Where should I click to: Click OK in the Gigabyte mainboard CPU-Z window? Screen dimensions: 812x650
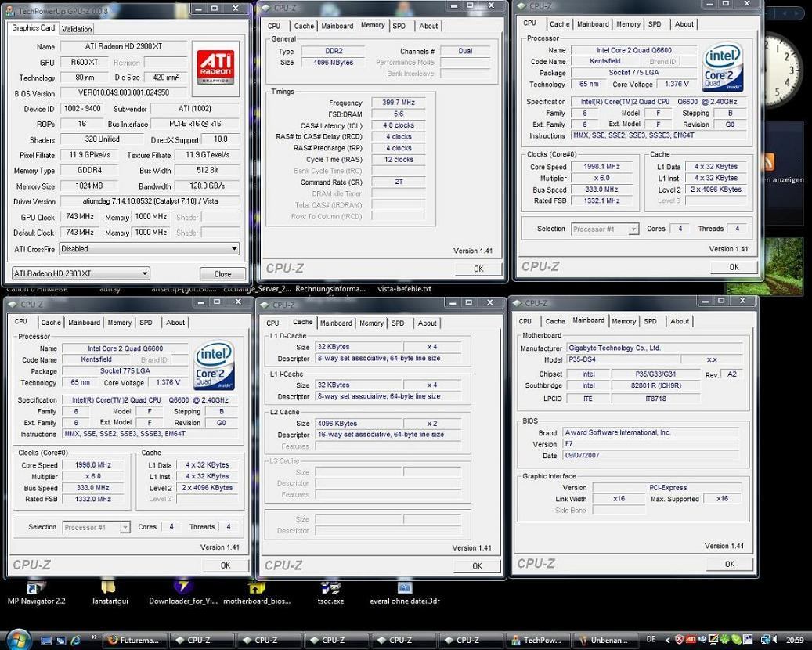pyautogui.click(x=730, y=564)
